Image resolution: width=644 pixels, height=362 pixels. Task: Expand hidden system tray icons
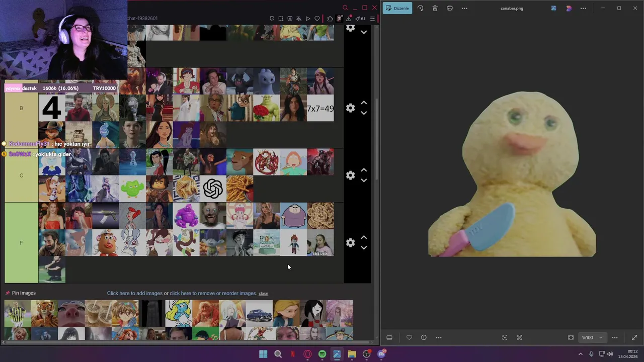click(x=580, y=354)
